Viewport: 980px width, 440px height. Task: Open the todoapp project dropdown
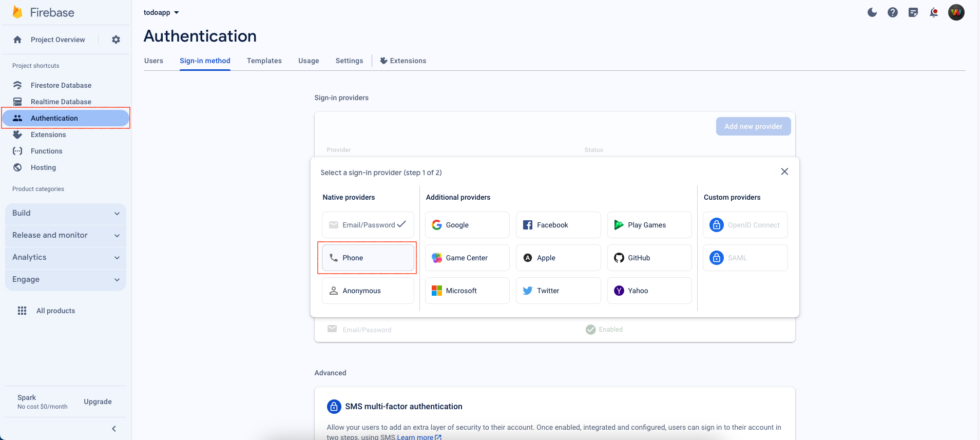[x=161, y=12]
